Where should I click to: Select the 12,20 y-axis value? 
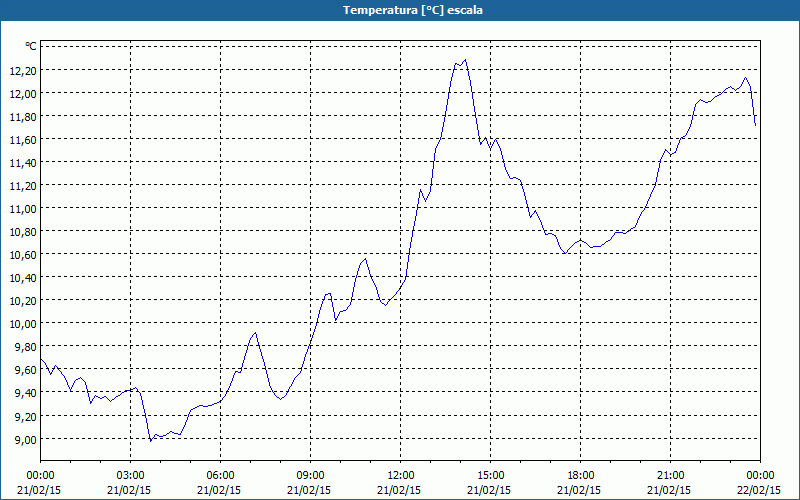[23, 70]
